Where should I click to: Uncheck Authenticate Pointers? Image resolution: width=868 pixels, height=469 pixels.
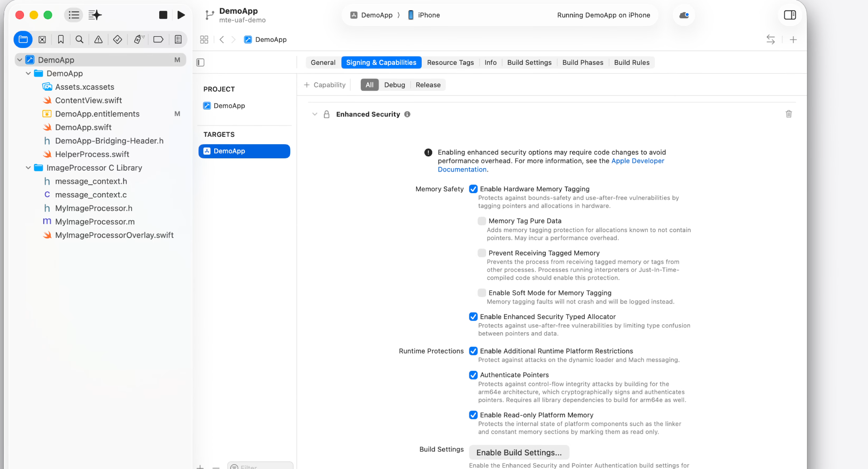[x=473, y=375]
